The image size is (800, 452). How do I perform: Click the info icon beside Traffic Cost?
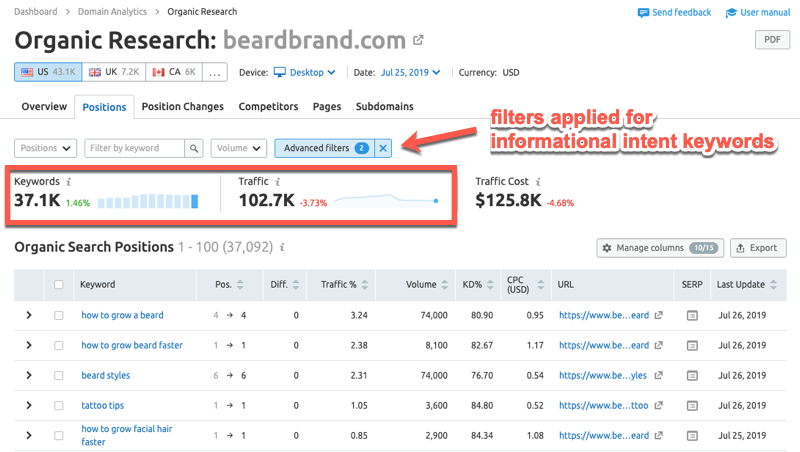point(538,182)
